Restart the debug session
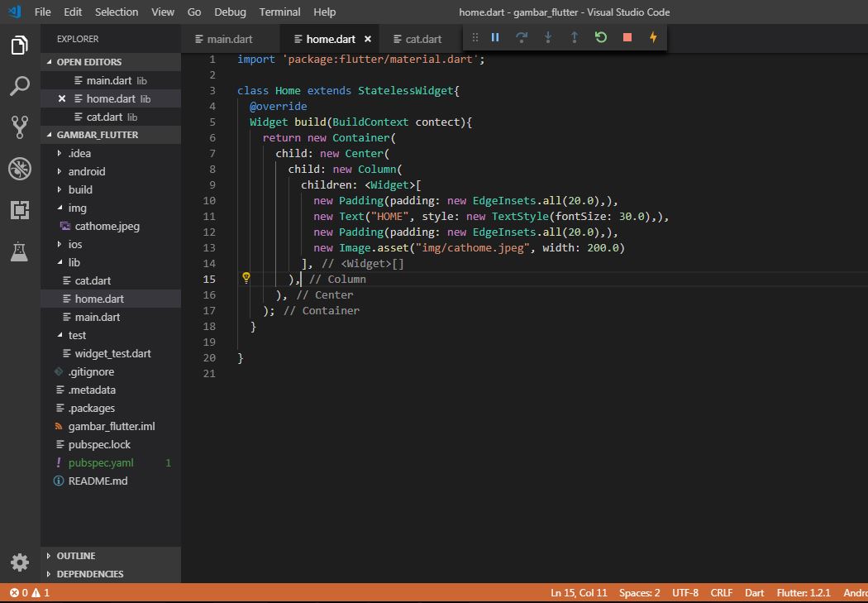The image size is (868, 603). tap(601, 37)
